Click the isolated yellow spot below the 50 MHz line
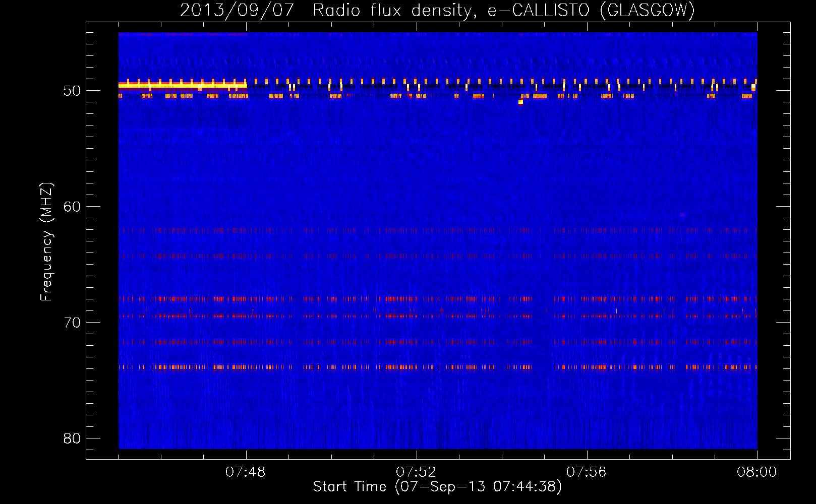816x504 pixels. pos(521,102)
